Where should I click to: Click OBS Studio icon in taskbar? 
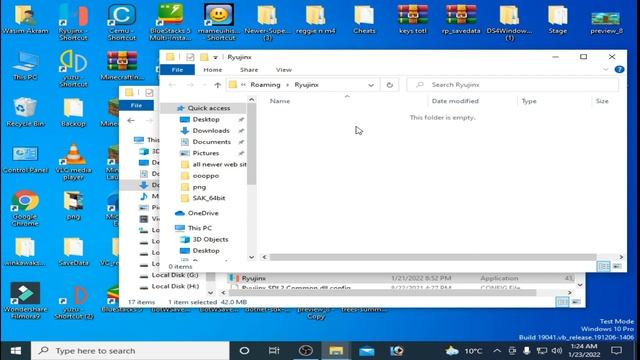coord(305,351)
